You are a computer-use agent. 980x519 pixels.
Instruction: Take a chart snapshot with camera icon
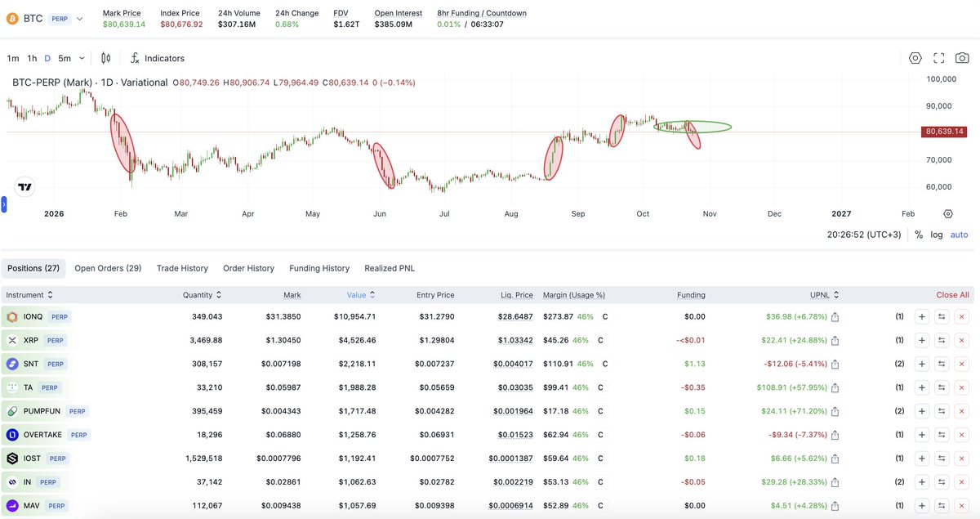[963, 58]
